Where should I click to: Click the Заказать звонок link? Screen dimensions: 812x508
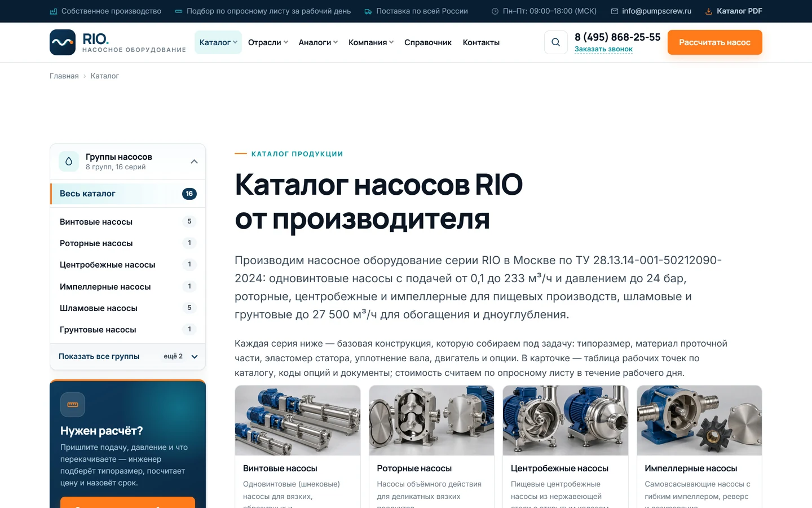(x=603, y=49)
